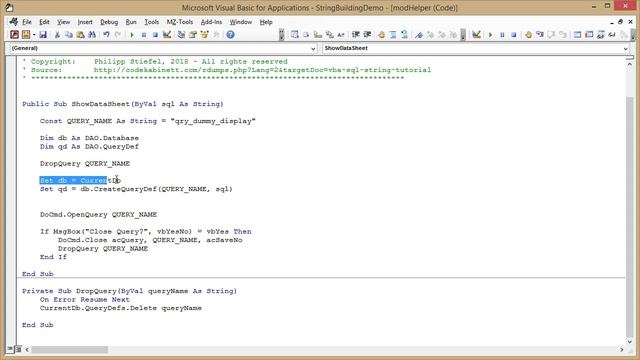Click the horizontal scrollbar thumb

click(x=70, y=350)
